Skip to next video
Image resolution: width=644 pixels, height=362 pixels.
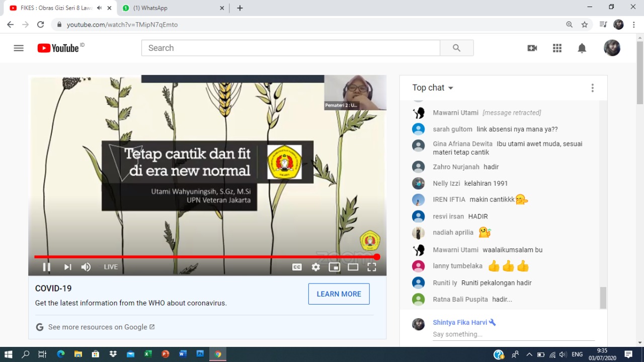[67, 267]
